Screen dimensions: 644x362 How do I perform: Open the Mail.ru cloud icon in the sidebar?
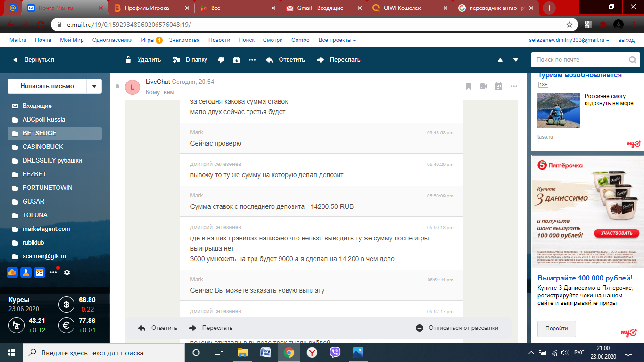point(12,272)
